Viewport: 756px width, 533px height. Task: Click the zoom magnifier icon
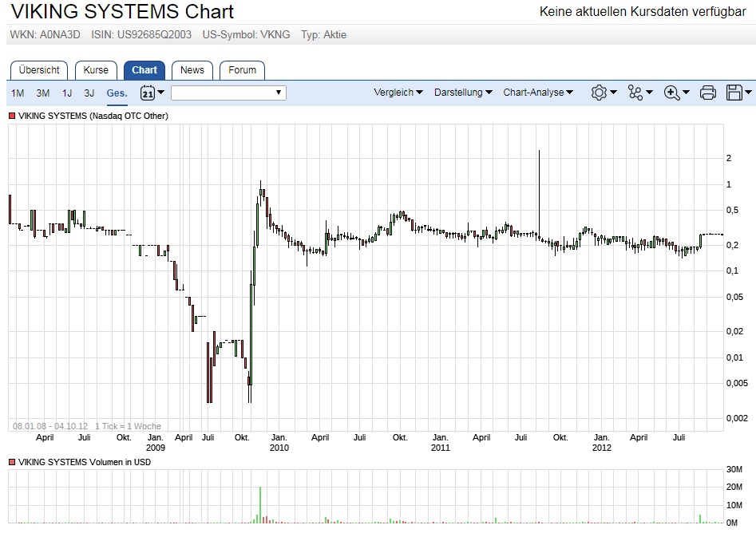coord(671,93)
